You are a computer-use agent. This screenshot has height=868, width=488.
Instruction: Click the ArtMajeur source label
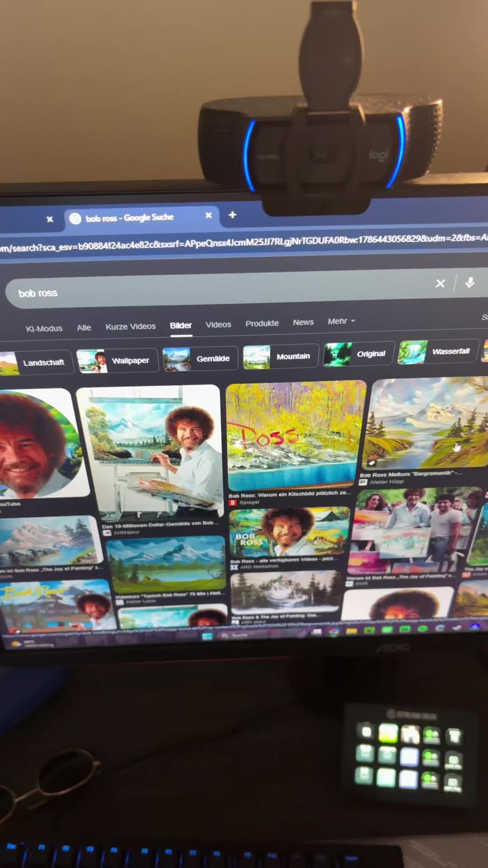[127, 533]
